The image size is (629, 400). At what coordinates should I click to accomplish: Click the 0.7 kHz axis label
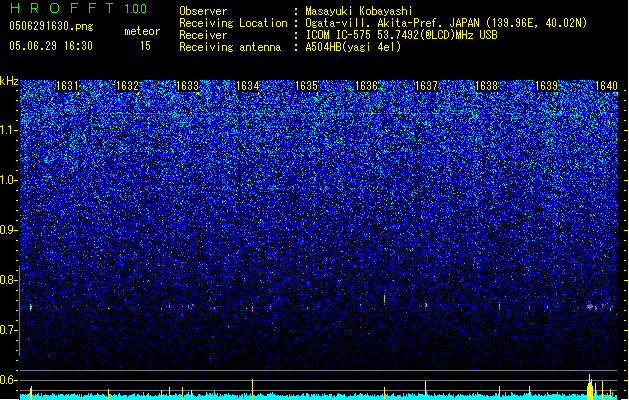[x=8, y=330]
